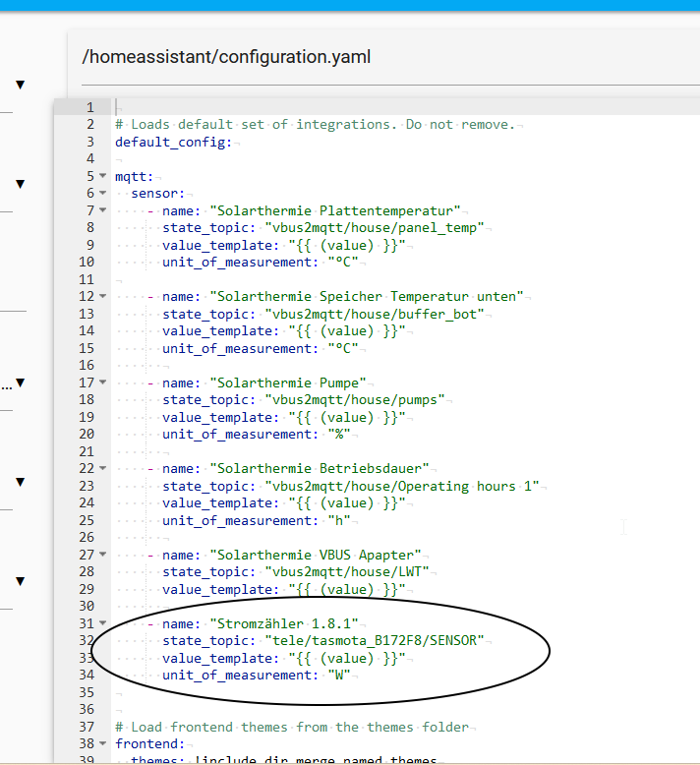
Task: Click state_topic "vbus2mqtt/house/buffer_bot" text
Action: point(322,314)
